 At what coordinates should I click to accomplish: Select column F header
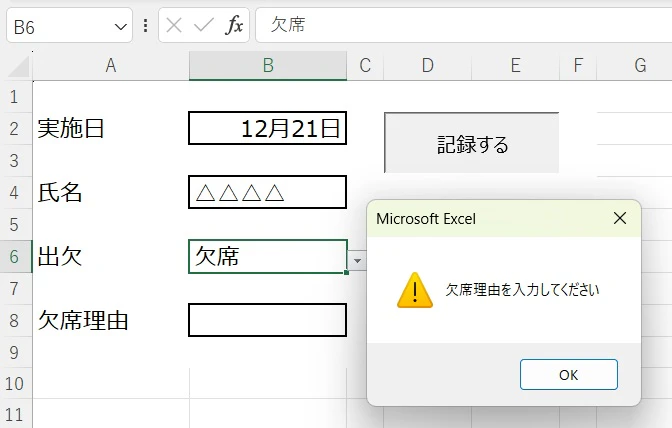(x=578, y=66)
